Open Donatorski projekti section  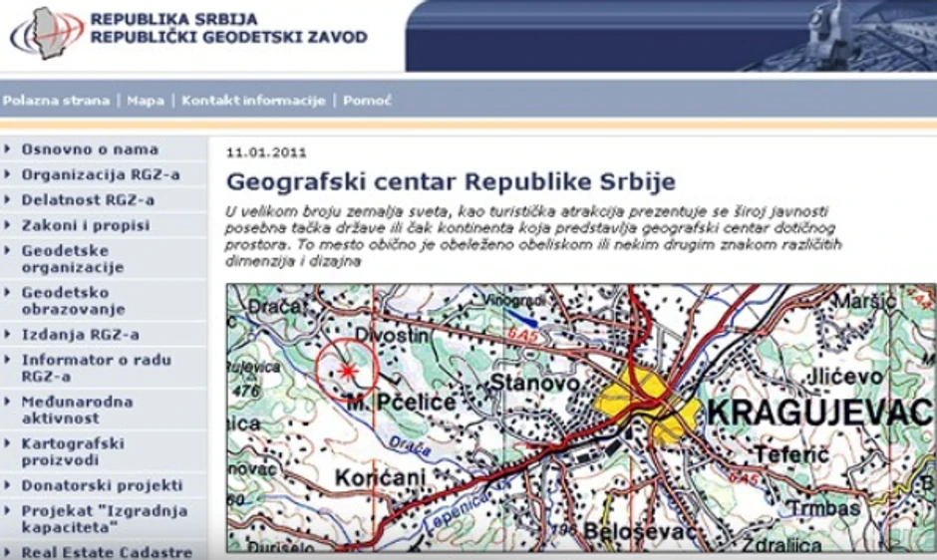pyautogui.click(x=103, y=485)
